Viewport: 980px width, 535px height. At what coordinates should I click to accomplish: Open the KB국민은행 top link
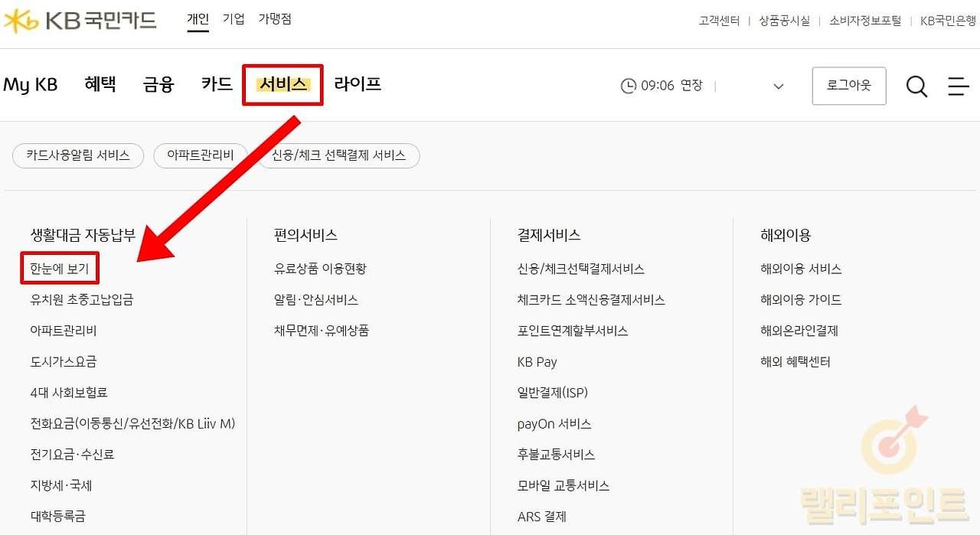pos(949,21)
